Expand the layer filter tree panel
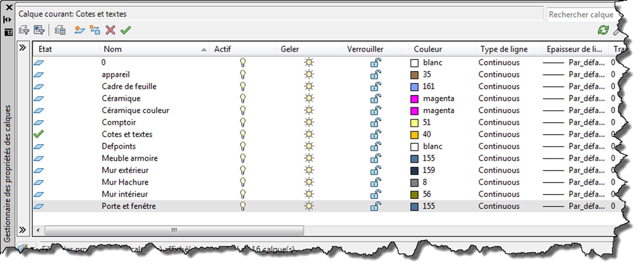This screenshot has height=272, width=644. point(23,48)
